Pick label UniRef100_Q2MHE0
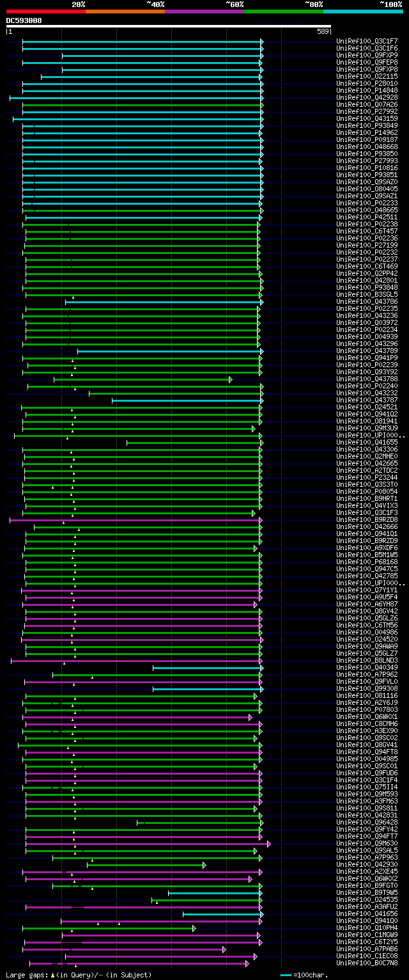The image size is (409, 980). click(367, 456)
